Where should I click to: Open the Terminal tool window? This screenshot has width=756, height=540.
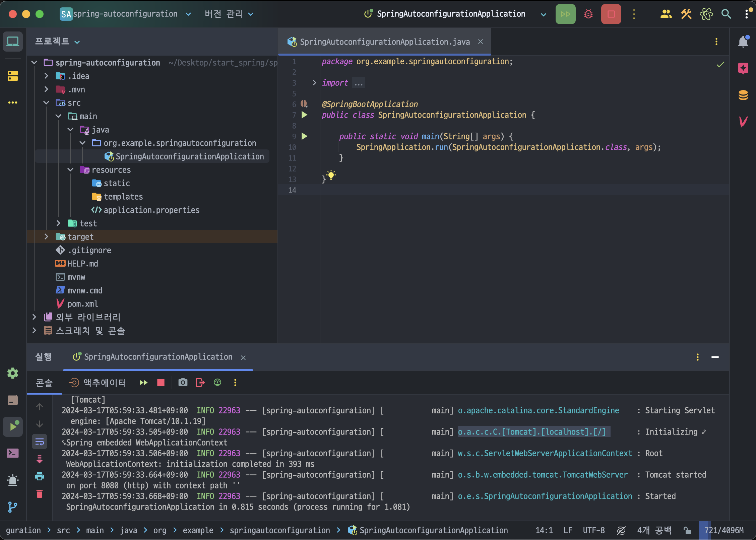13,454
